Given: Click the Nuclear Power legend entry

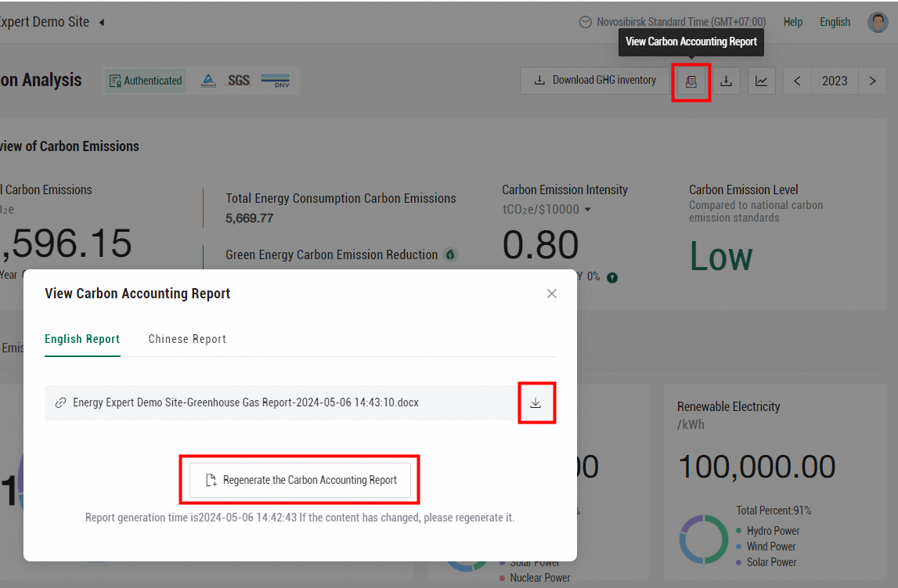Looking at the screenshot, I should click(534, 578).
